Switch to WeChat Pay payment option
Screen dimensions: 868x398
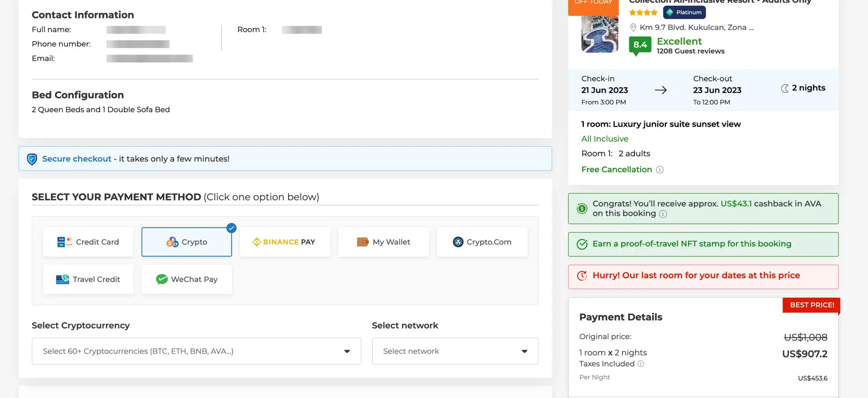pyautogui.click(x=186, y=280)
